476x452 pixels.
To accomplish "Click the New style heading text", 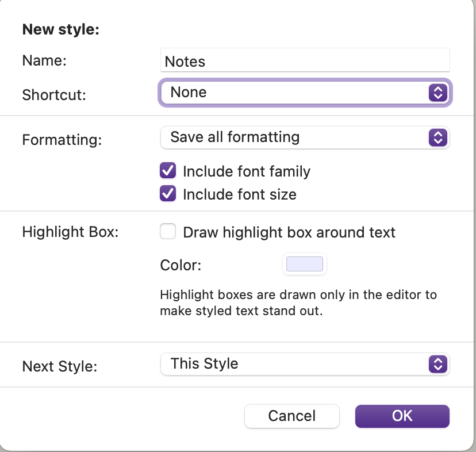I will click(61, 30).
